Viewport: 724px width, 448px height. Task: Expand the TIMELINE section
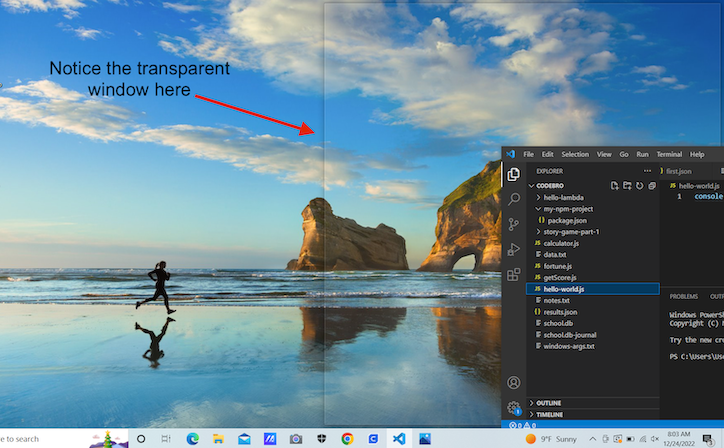(593, 414)
